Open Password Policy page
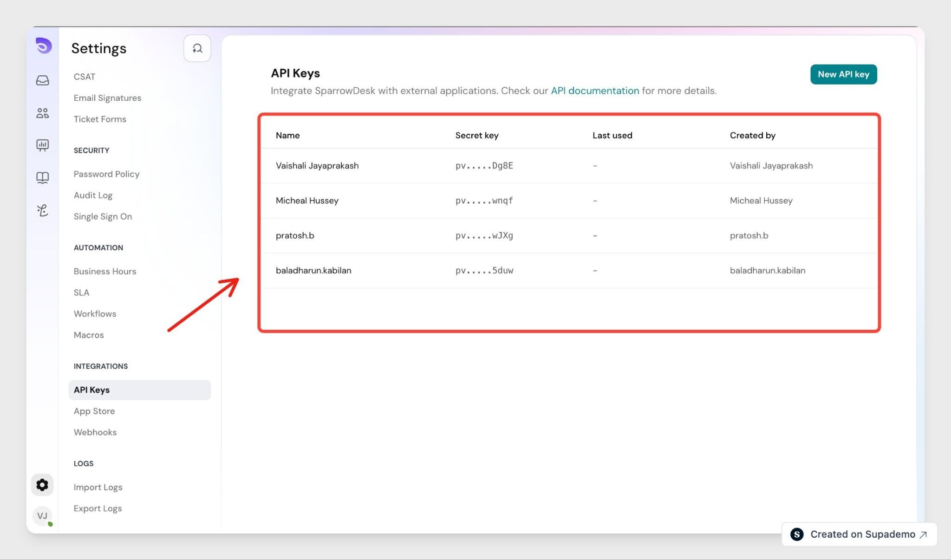This screenshot has width=951, height=560. [x=106, y=174]
